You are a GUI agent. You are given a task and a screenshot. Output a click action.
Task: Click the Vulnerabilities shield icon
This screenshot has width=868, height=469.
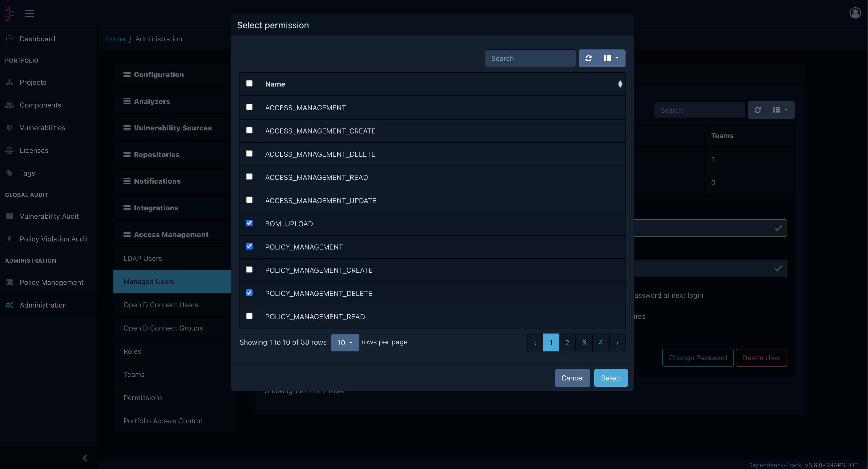[x=9, y=128]
